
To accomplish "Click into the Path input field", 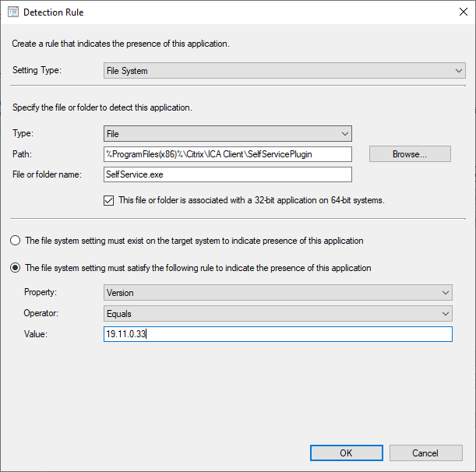I will (227, 154).
